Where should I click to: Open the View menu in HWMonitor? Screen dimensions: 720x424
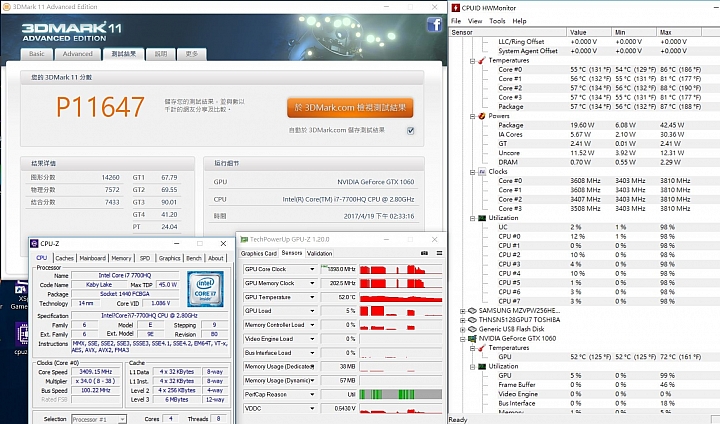tap(475, 21)
